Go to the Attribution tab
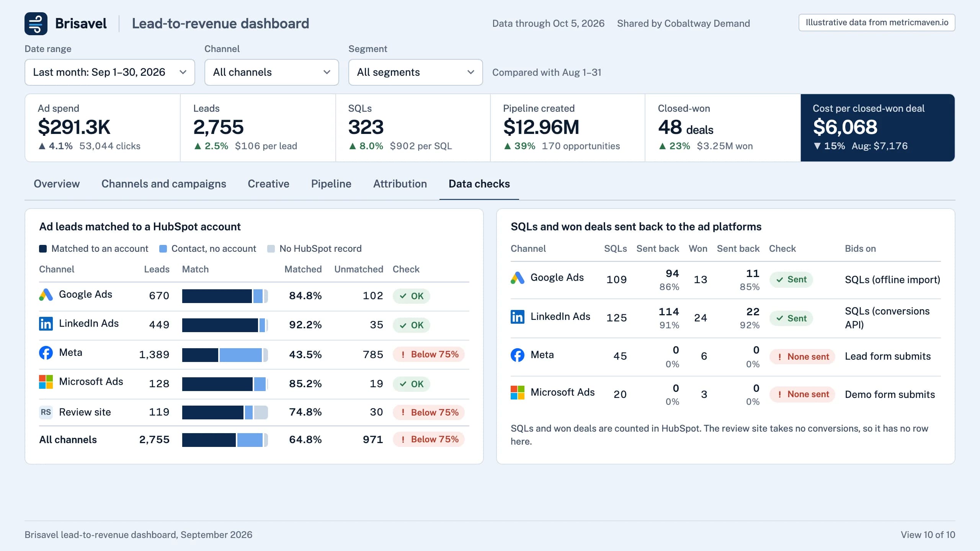The image size is (980, 551). pos(400,184)
